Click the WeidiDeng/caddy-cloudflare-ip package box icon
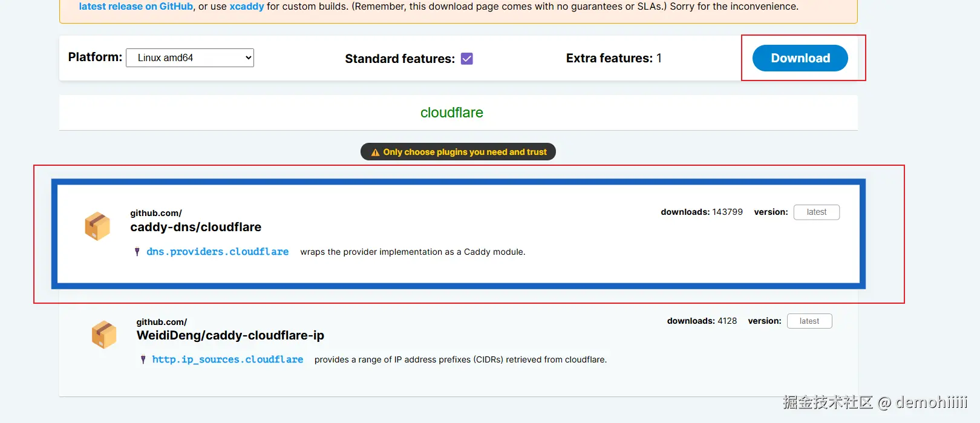 point(104,335)
